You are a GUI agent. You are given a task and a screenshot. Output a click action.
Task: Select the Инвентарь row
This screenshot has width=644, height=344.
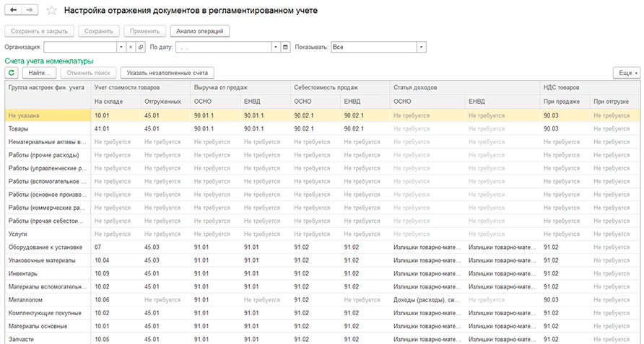pyautogui.click(x=323, y=273)
